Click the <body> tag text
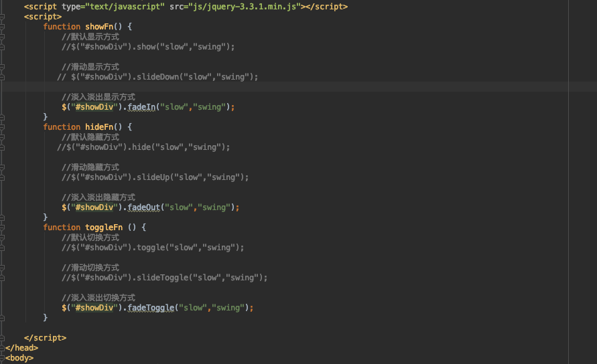The height and width of the screenshot is (364, 597). tap(19, 358)
